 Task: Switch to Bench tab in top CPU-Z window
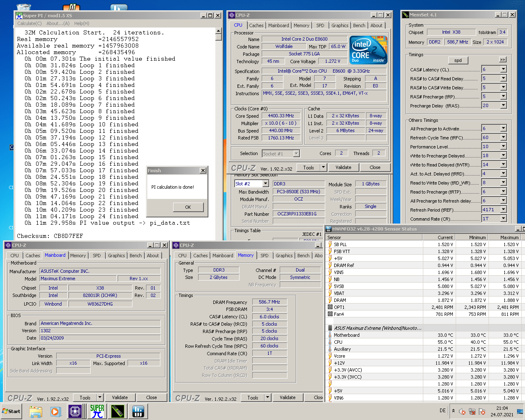(359, 25)
